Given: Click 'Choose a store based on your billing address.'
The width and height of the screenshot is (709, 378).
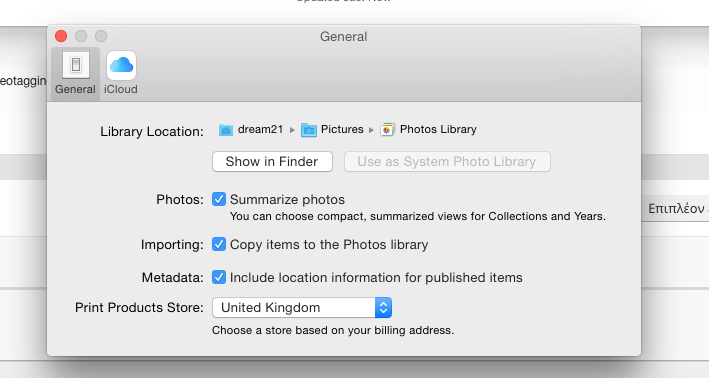Looking at the screenshot, I should point(333,330).
